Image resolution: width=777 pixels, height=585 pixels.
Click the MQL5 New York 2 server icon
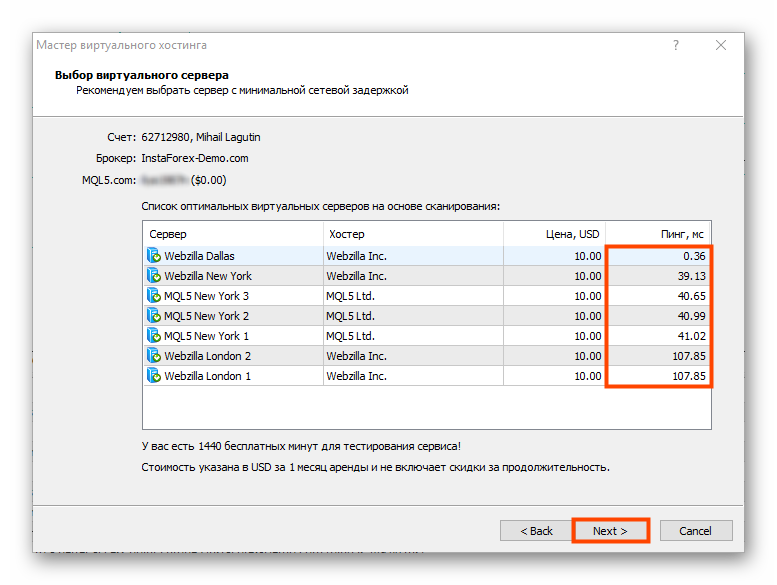click(154, 316)
